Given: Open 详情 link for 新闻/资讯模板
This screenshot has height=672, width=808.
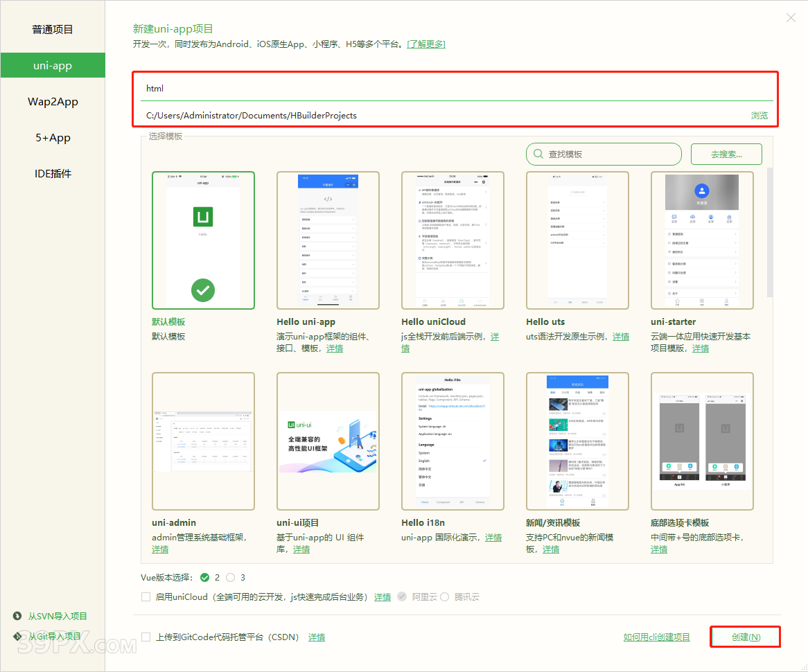Looking at the screenshot, I should [550, 549].
